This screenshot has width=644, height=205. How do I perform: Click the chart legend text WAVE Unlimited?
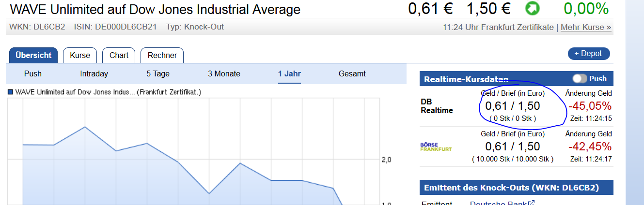click(108, 91)
